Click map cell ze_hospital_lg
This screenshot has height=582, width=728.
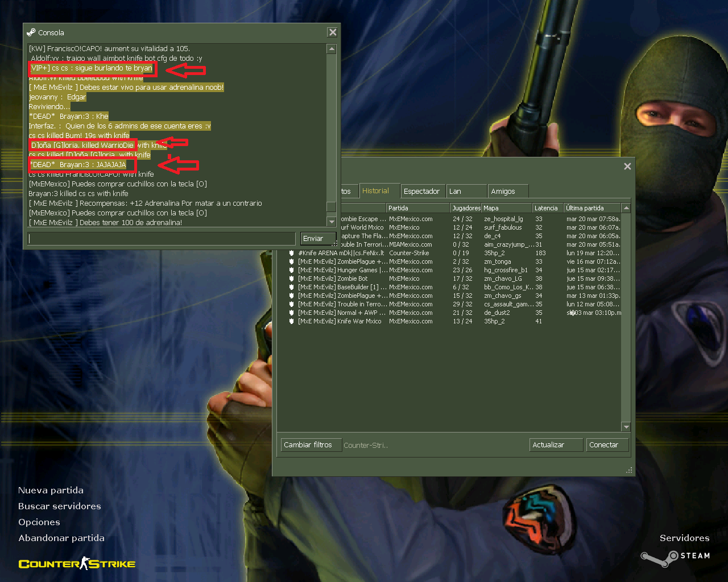point(503,219)
